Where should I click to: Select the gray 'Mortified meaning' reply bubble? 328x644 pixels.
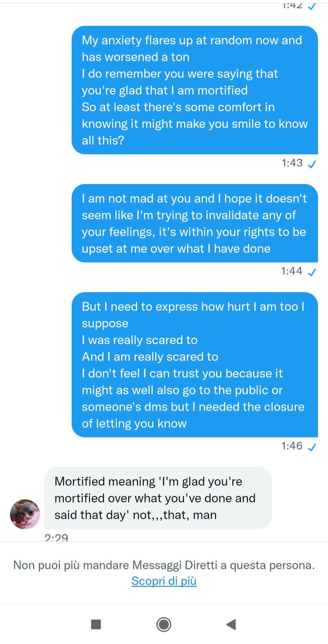tap(158, 498)
